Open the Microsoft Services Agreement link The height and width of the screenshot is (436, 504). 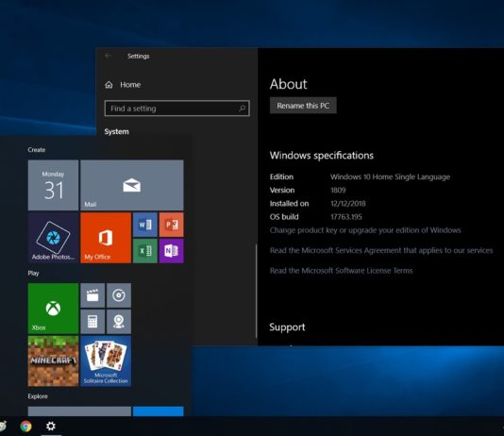coord(381,250)
